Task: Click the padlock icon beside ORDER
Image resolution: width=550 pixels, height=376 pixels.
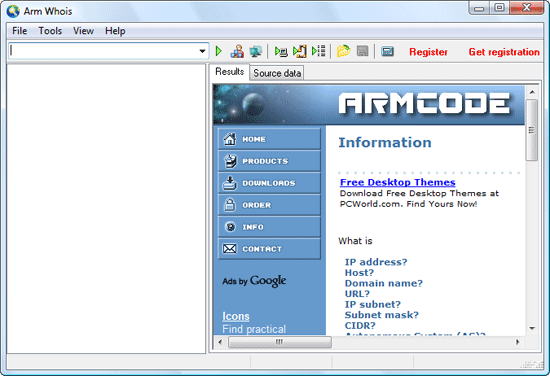Action: click(x=230, y=204)
